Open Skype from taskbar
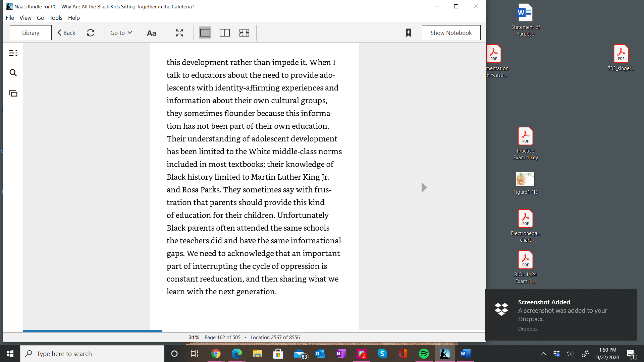 382,354
